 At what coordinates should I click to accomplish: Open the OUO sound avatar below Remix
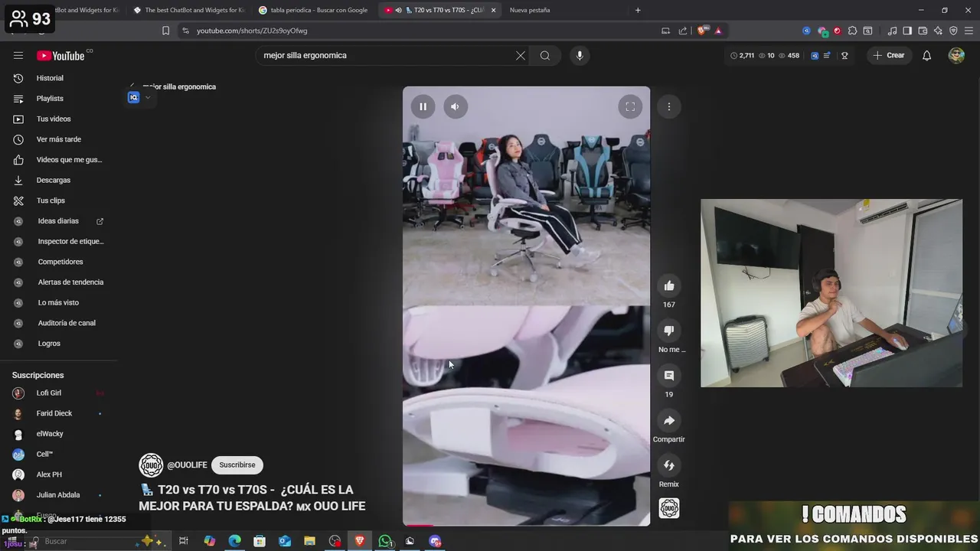click(x=669, y=508)
